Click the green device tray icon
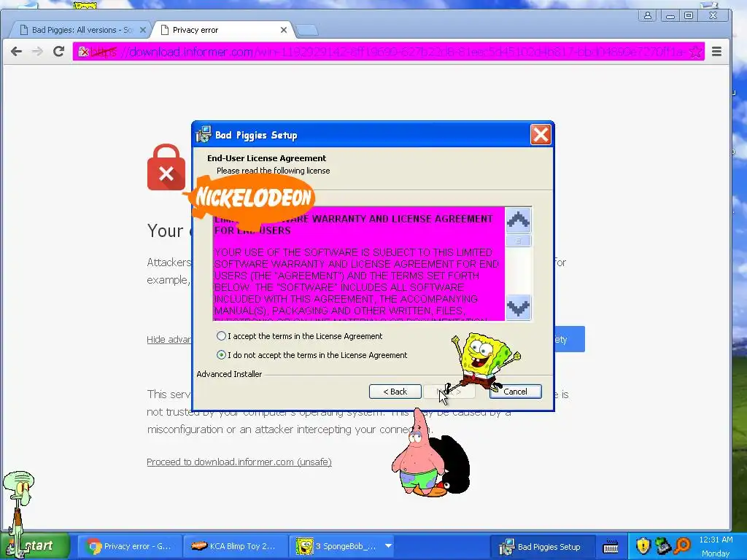 pyautogui.click(x=663, y=546)
